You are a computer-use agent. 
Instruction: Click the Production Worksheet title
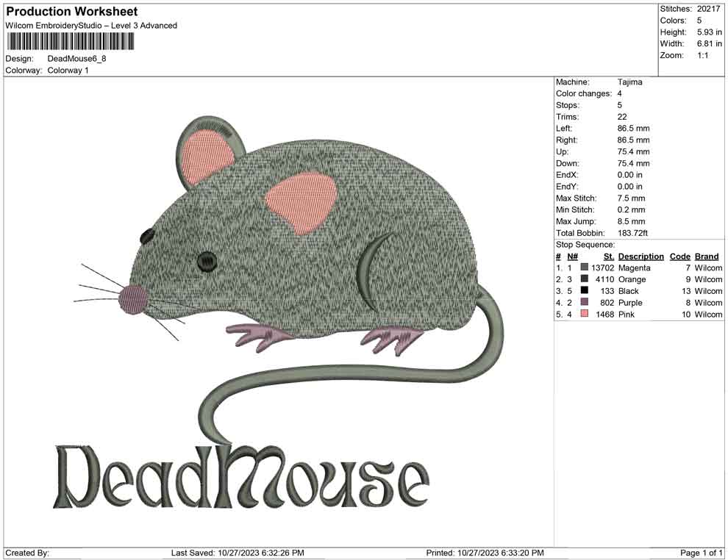[x=71, y=12]
